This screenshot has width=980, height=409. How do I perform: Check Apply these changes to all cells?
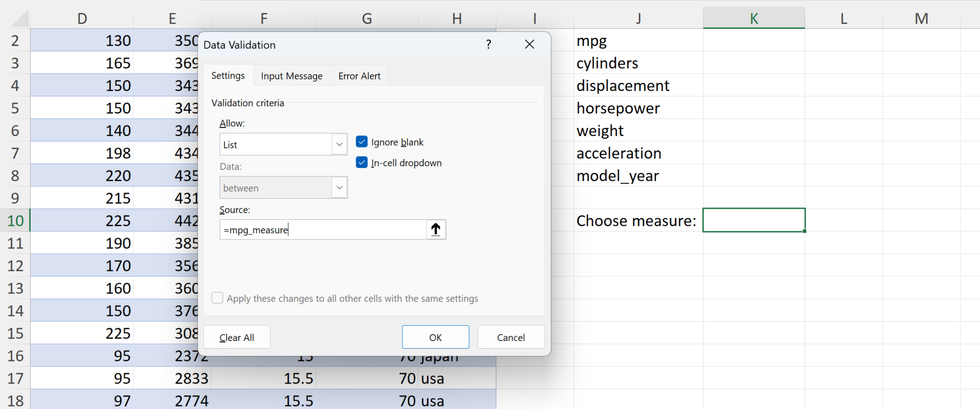point(218,298)
